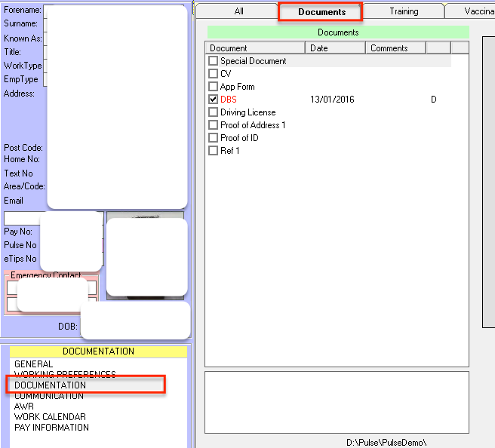
Task: Switch to the All tab
Action: tap(238, 11)
